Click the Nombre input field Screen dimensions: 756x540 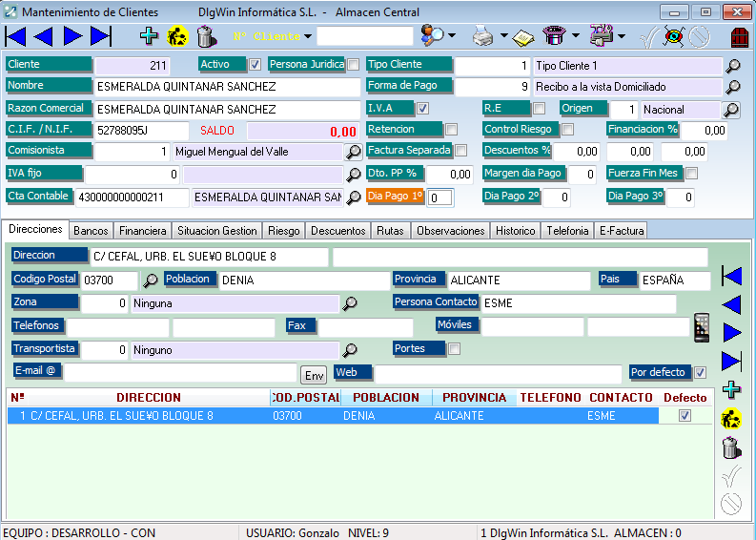pos(228,87)
